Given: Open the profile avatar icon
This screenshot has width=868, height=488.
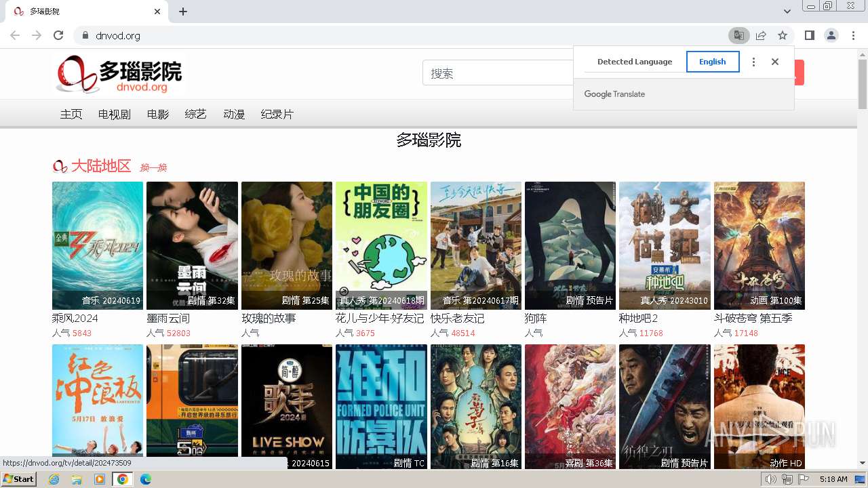Looking at the screenshot, I should click(x=831, y=35).
